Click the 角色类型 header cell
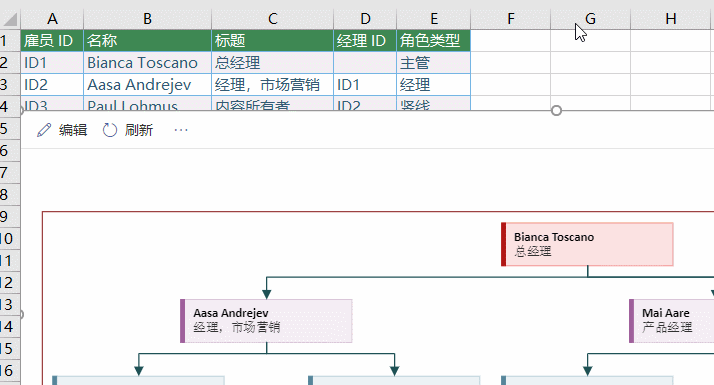The image size is (714, 385). point(434,41)
